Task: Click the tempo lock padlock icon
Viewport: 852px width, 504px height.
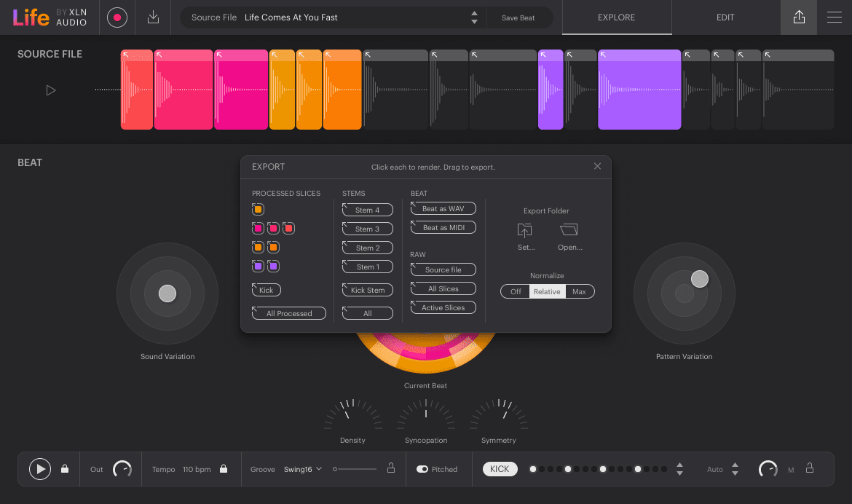Action: [223, 469]
